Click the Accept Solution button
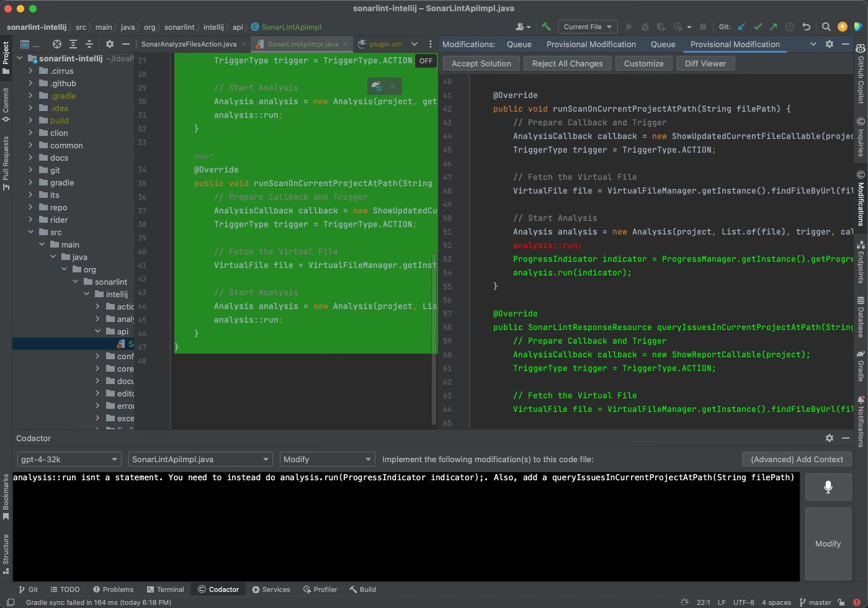 click(481, 63)
